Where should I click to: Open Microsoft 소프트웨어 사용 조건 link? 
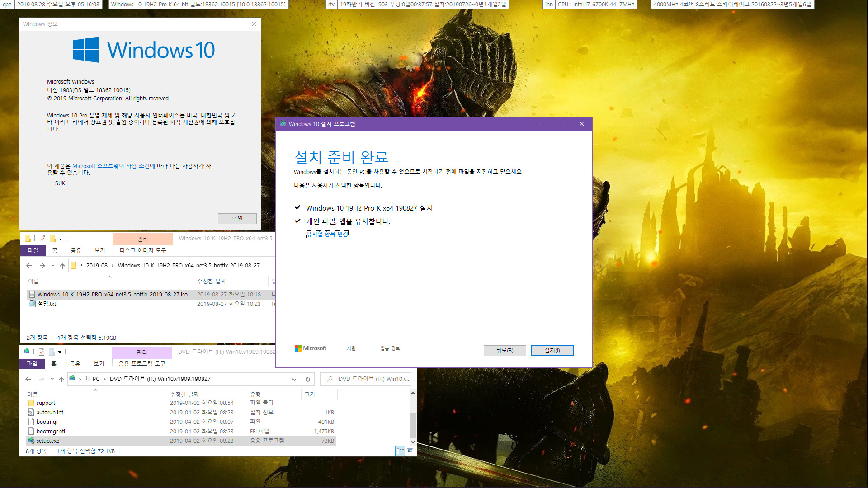111,166
